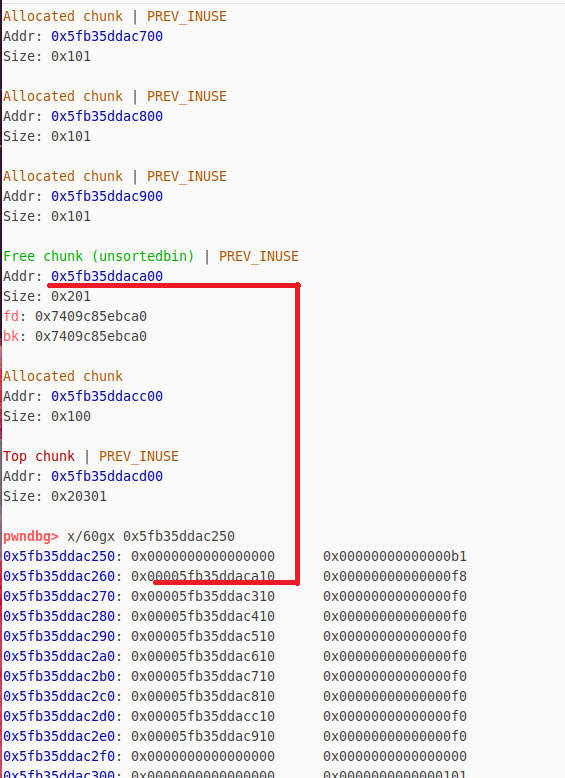The height and width of the screenshot is (778, 565).
Task: Click memory row label 0x5fb35ddac2e0:
Action: 63,736
